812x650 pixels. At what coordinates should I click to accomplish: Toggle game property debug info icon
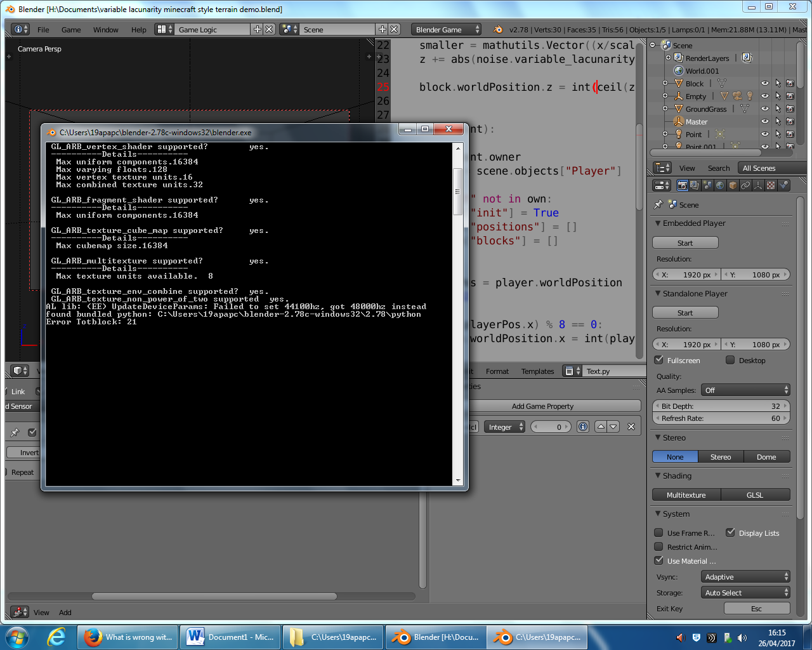(x=583, y=427)
